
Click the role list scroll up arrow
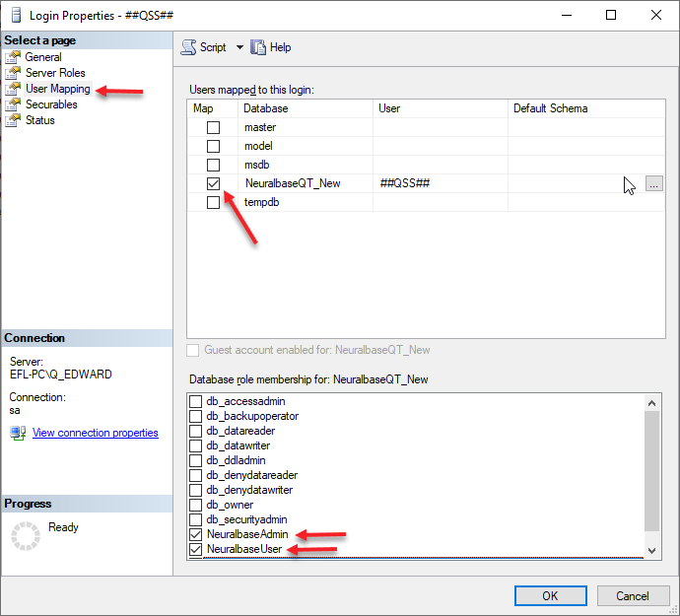[x=651, y=403]
